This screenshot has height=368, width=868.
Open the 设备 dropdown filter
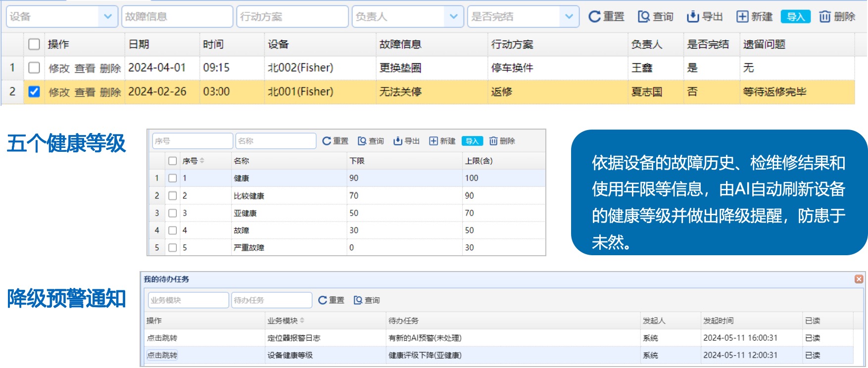click(107, 17)
